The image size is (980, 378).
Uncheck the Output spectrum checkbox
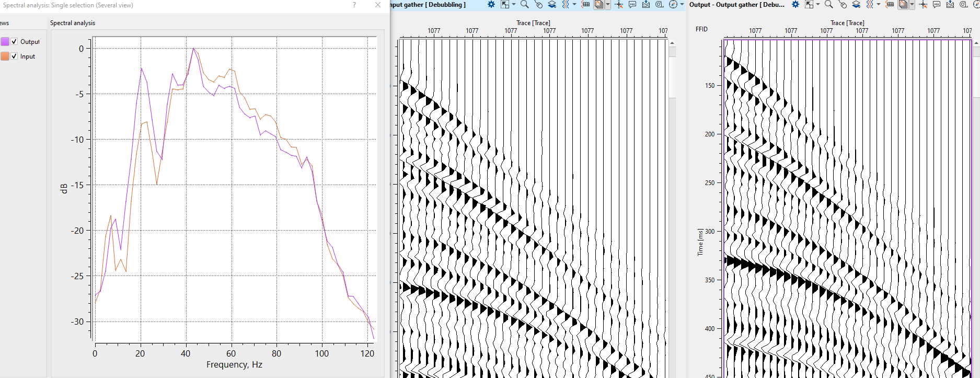tap(14, 42)
